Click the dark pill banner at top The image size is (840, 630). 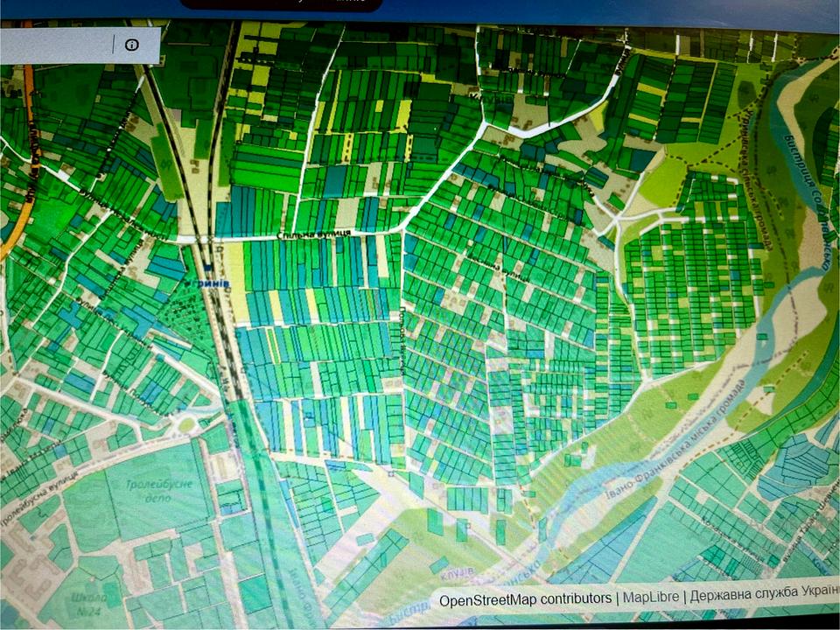point(280,4)
